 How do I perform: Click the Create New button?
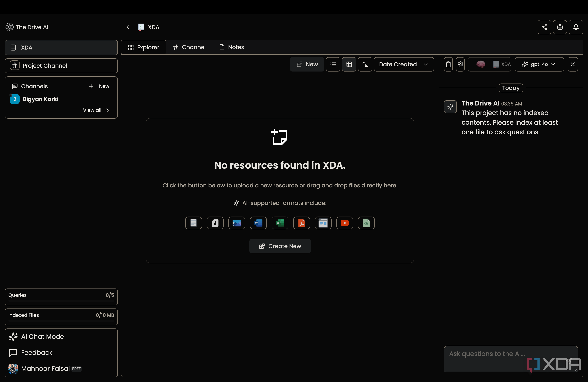(x=280, y=246)
